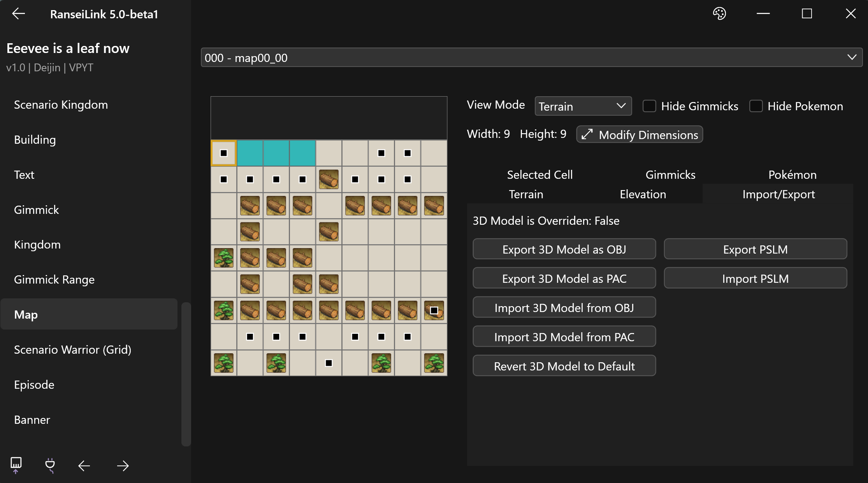This screenshot has height=483, width=868.
Task: Switch to the Gimmicks tab
Action: pos(670,175)
